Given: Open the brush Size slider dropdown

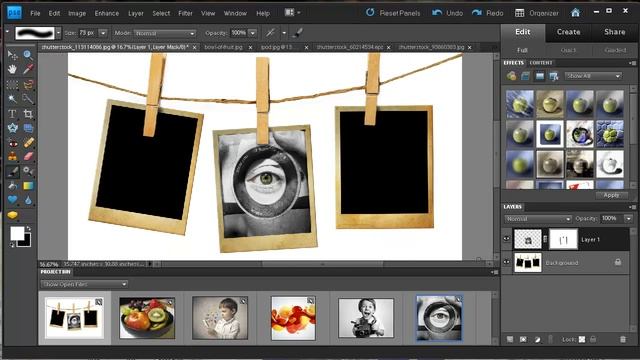Looking at the screenshot, I should click(103, 33).
